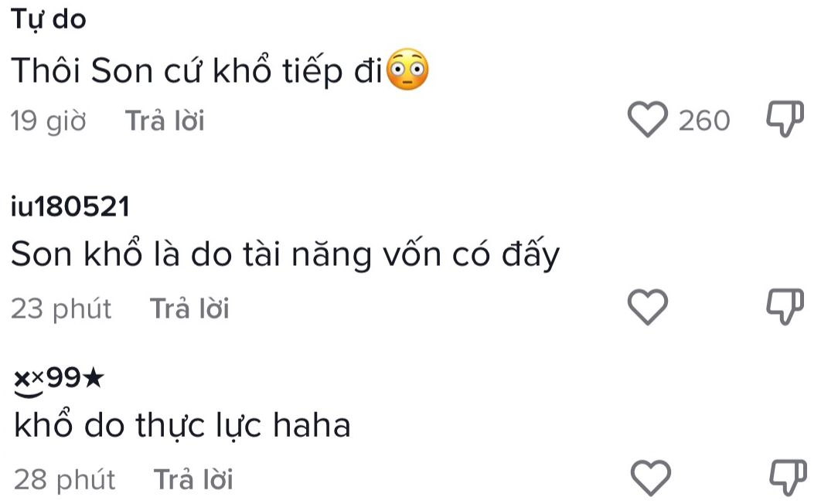Thumbs-down the "khổ do thực lực haha" comment
The image size is (838, 504).
point(788,477)
